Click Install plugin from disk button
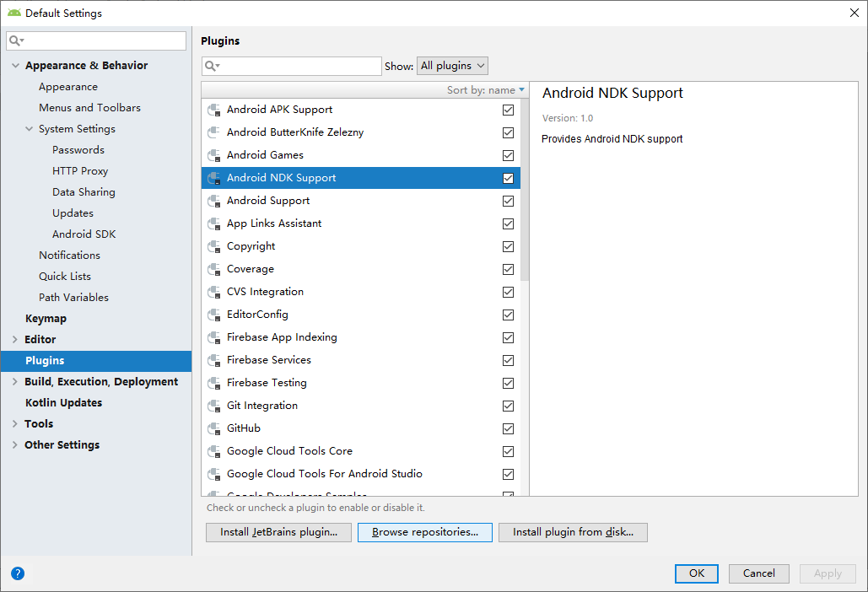The image size is (868, 592). pyautogui.click(x=573, y=532)
